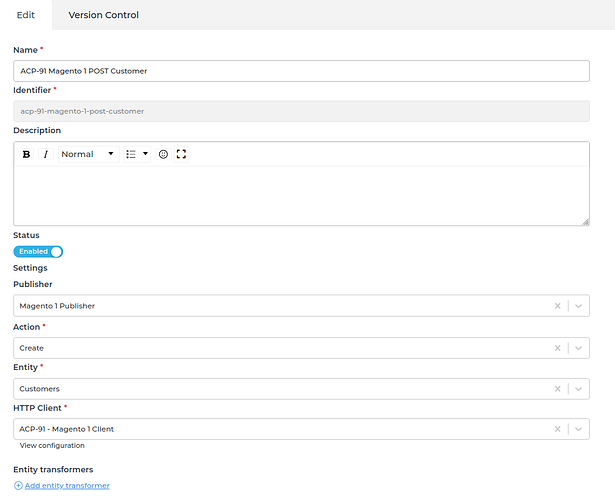
Task: Insert an emoji via smiley icon
Action: pyautogui.click(x=163, y=154)
